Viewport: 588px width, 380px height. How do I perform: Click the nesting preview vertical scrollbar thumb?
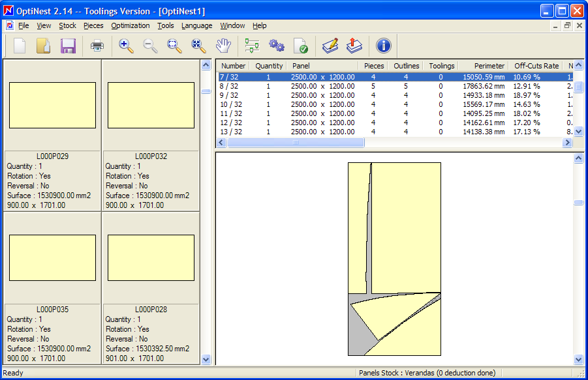tap(579, 203)
